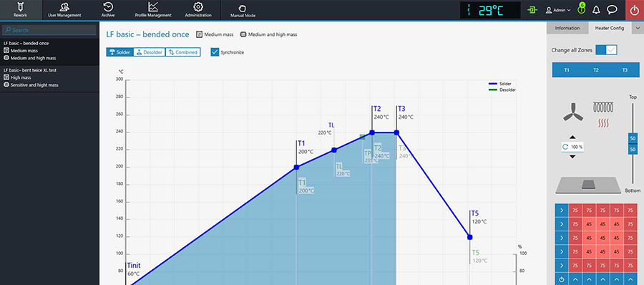The image size is (644, 285).
Task: Open the notifications bell
Action: pos(596,10)
